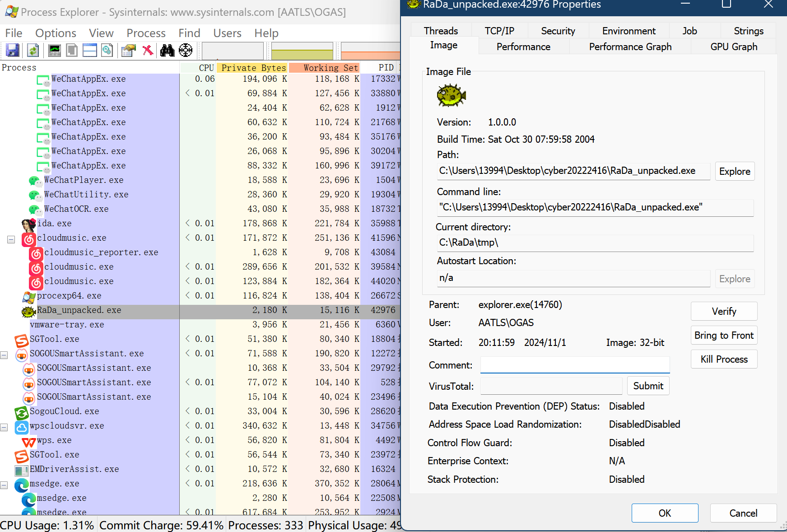Focus the Comment input field
This screenshot has height=532, width=787.
tap(575, 365)
